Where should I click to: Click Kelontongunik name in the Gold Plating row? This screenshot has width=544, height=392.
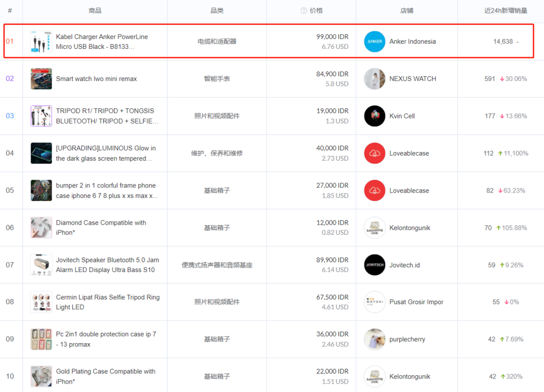(410, 376)
